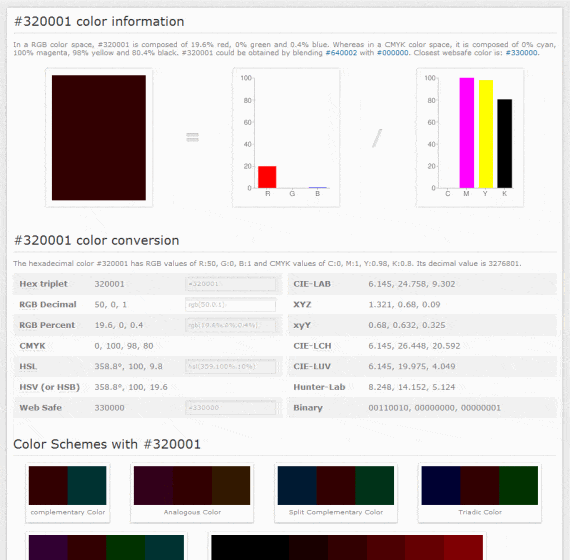Click the CIE-LAB value 6.145, 24.758, 9.302
The height and width of the screenshot is (560, 570).
(x=412, y=284)
